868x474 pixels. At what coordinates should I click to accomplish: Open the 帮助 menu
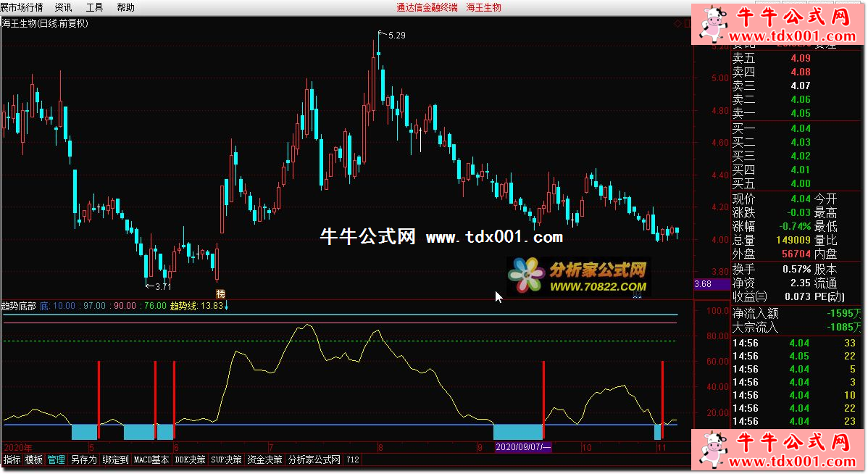point(125,7)
